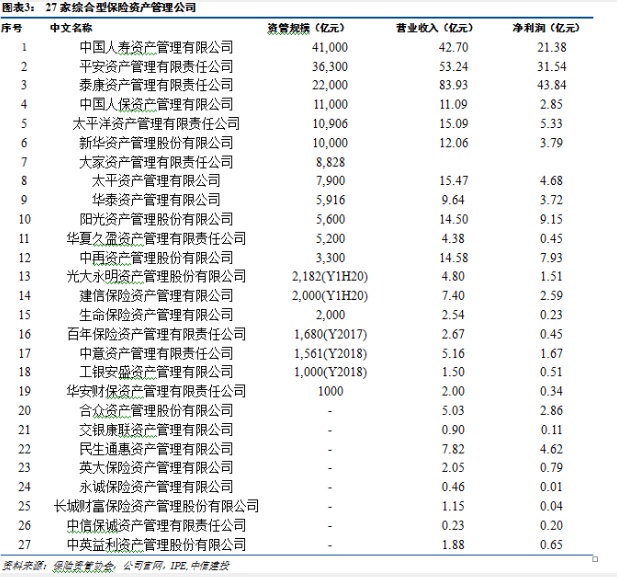The image size is (617, 577).
Task: Click the company name '华泰资产管理有限公司'
Action: point(156,200)
